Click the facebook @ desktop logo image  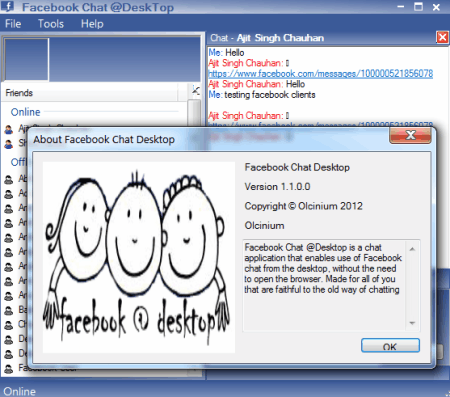pos(139,257)
